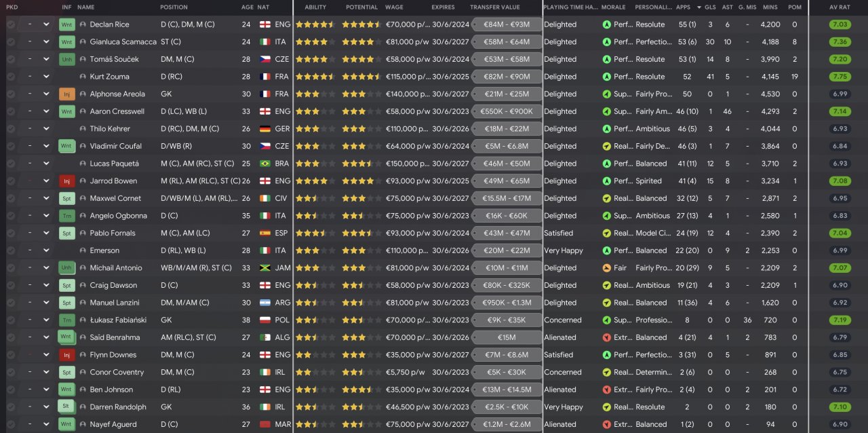Image resolution: width=868 pixels, height=433 pixels.
Task: Click Gianluca Scamacca's 7.36 average rating
Action: pos(840,42)
